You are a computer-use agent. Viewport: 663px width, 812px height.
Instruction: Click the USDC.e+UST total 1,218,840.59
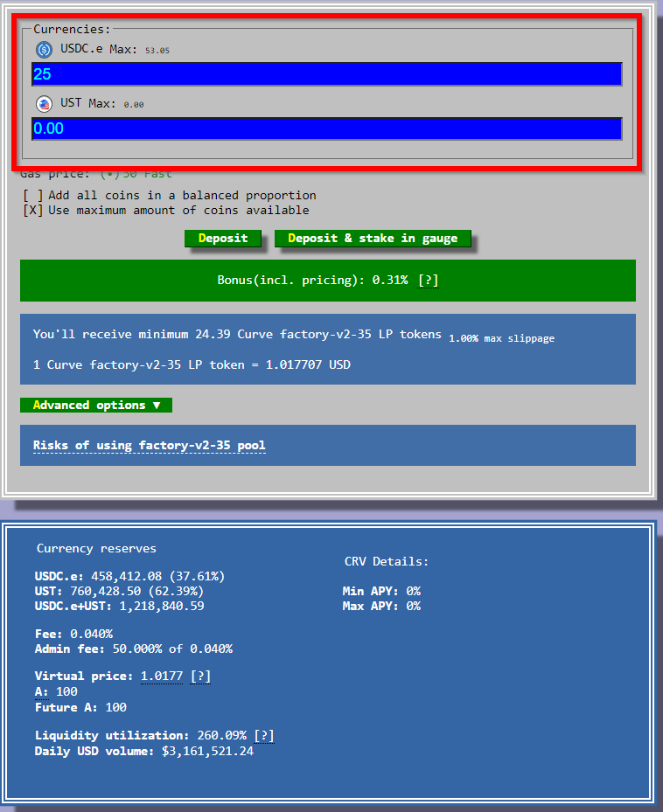pyautogui.click(x=162, y=607)
